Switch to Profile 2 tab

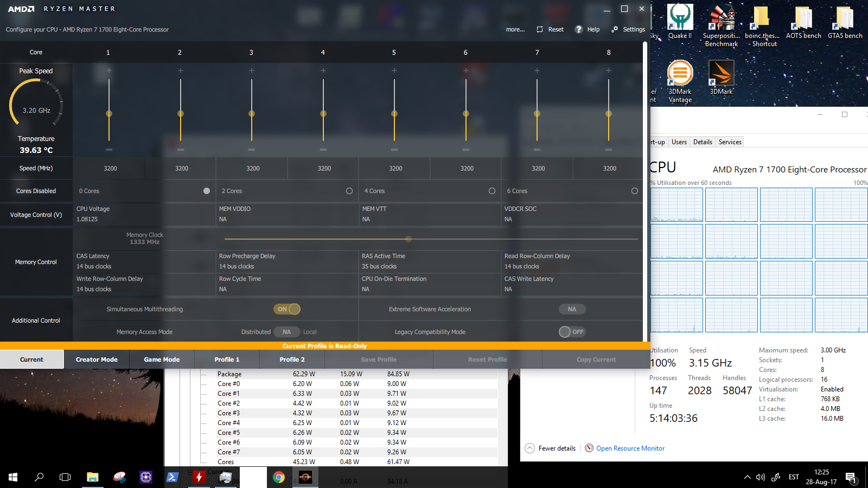click(x=292, y=359)
